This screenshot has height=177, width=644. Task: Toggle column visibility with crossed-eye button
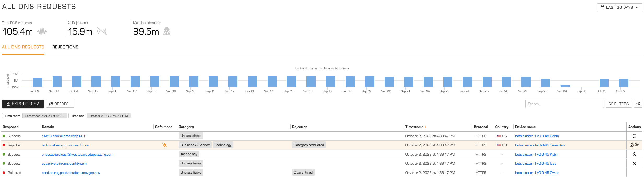pos(638,104)
